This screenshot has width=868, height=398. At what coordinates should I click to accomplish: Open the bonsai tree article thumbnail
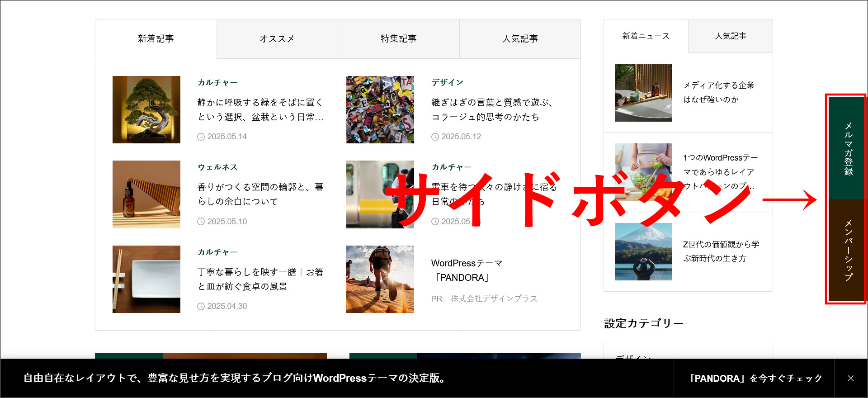click(x=146, y=109)
